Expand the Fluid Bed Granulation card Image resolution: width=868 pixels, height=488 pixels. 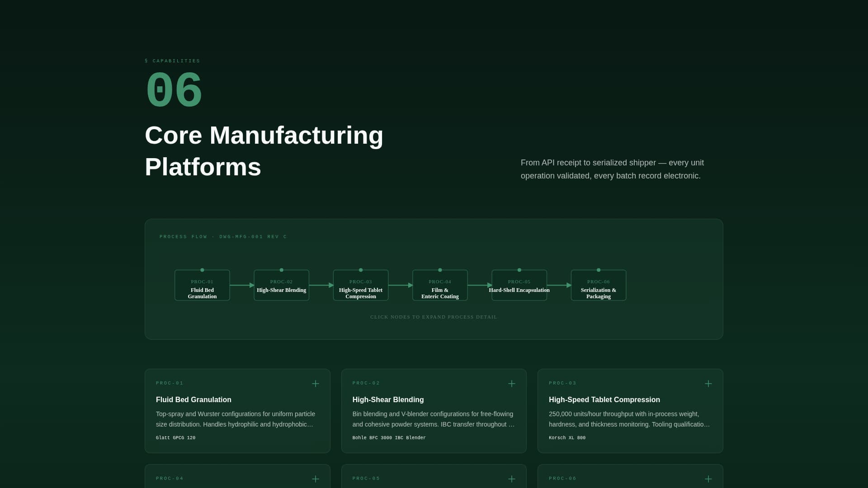[x=315, y=384]
